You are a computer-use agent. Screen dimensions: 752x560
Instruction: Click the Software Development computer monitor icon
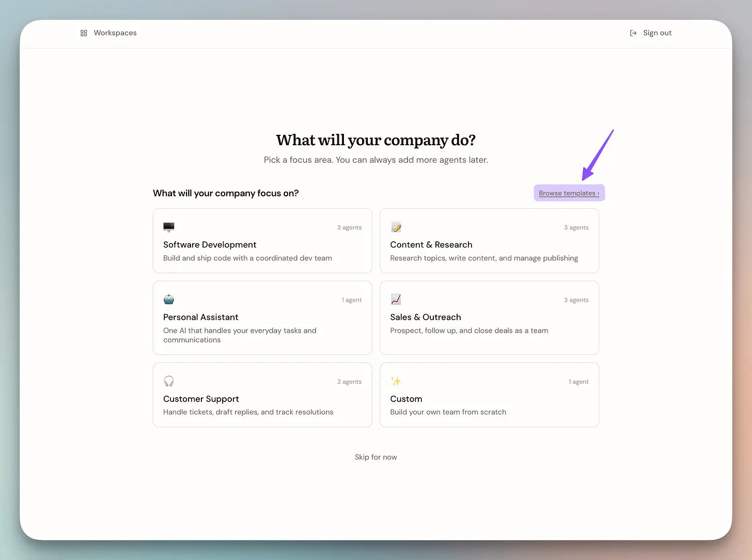[x=169, y=227]
